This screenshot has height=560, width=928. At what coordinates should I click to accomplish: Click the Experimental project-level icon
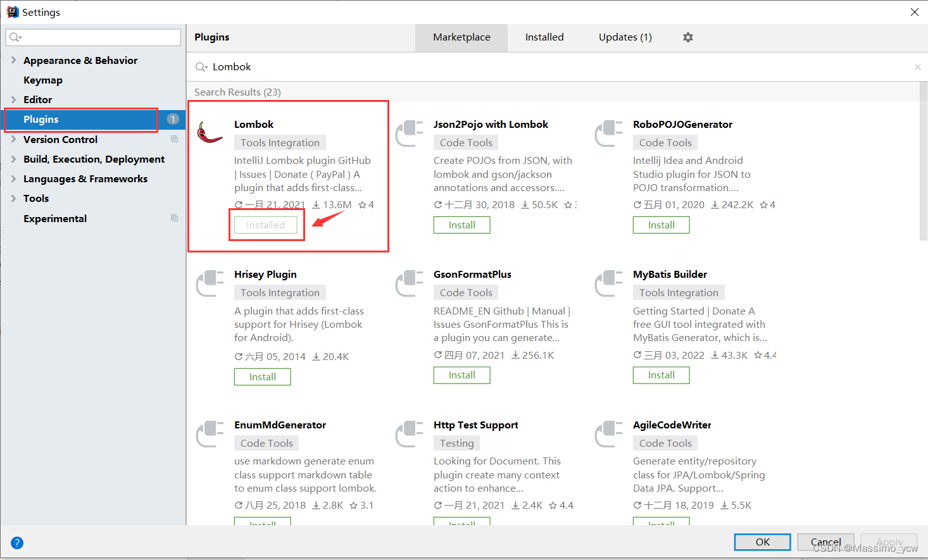[x=174, y=218]
